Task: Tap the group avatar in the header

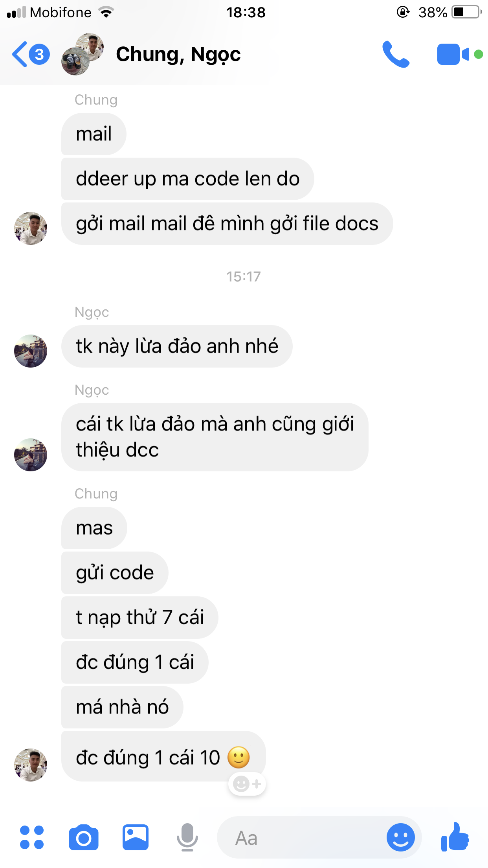Action: tap(83, 54)
